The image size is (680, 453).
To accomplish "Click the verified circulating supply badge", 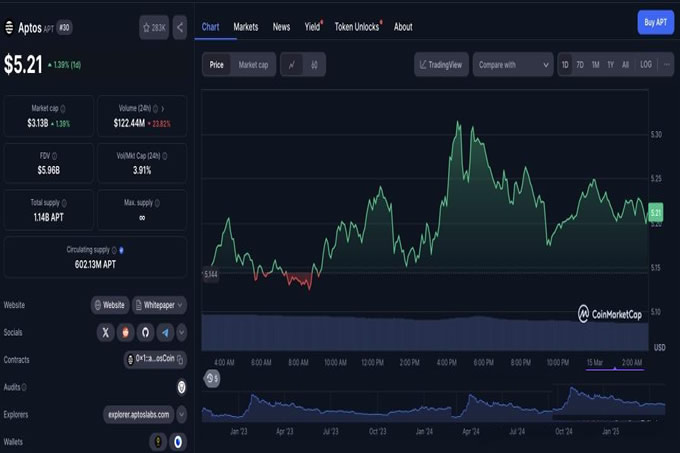I will [x=121, y=250].
